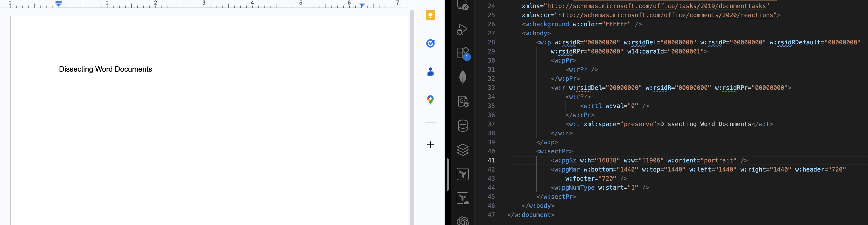Image resolution: width=868 pixels, height=225 pixels.
Task: Follow the comments/2020/reactions schema URL link
Action: 666,15
